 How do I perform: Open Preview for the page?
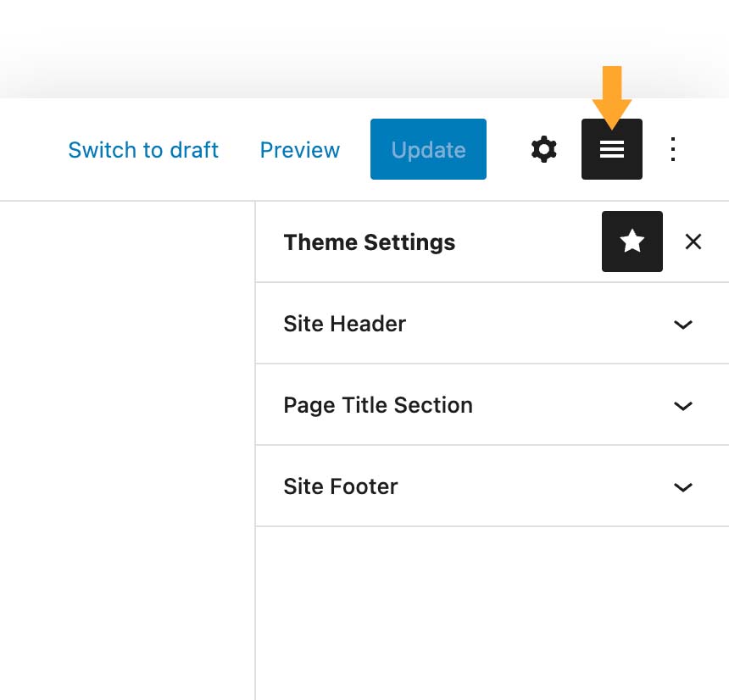(x=299, y=149)
